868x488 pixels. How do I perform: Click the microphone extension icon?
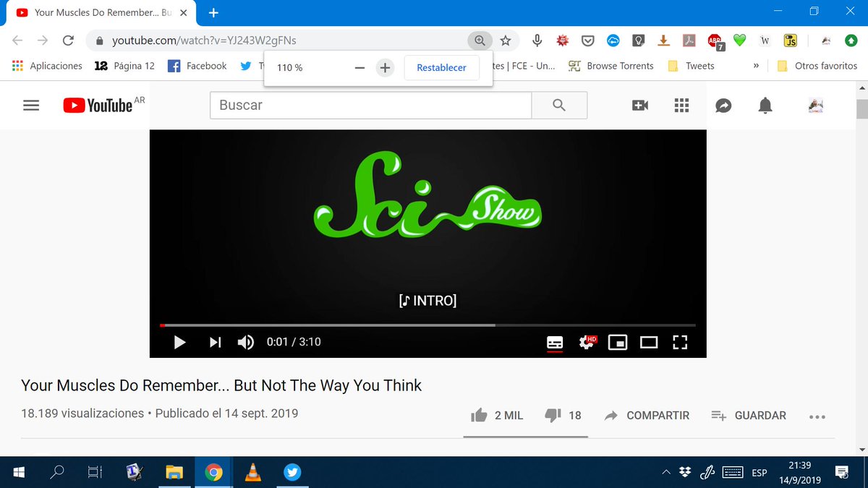click(537, 40)
